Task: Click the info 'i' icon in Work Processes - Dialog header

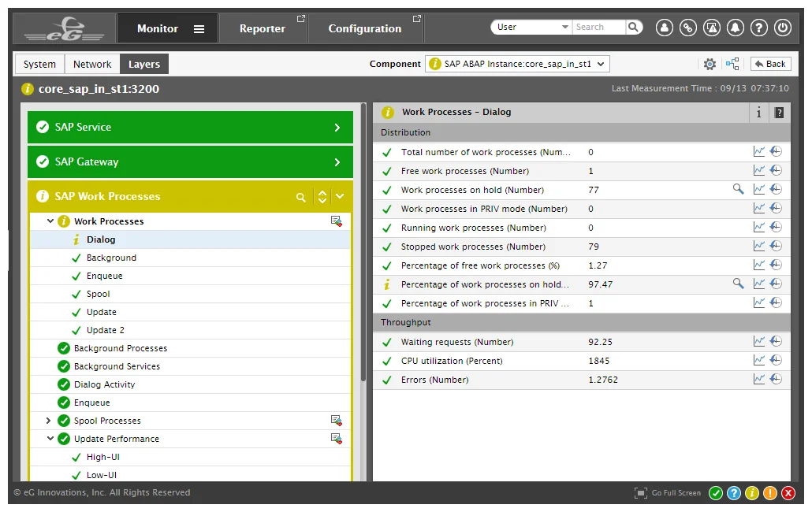Action: [x=758, y=112]
